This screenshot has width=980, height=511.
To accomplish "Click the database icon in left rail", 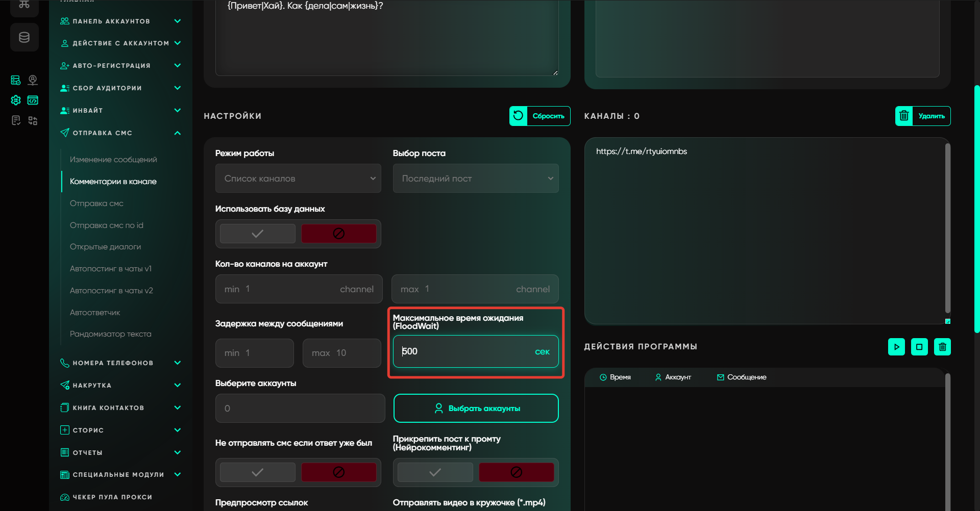I will click(24, 37).
